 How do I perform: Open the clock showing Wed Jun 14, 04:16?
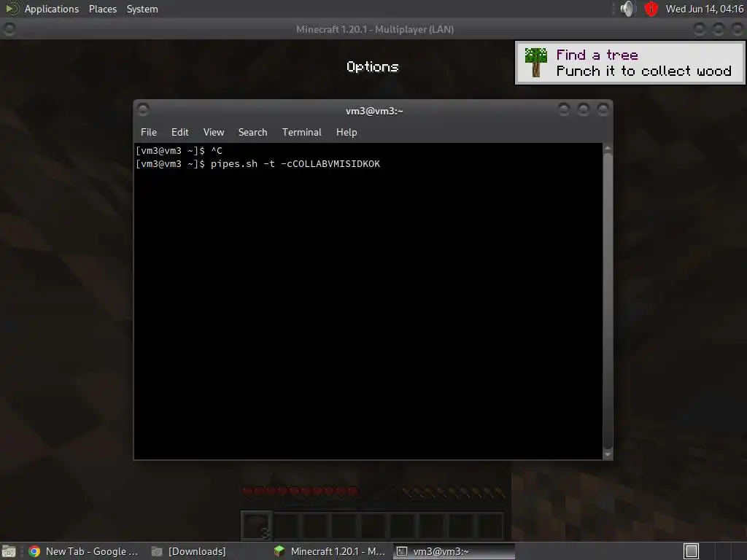coord(705,9)
